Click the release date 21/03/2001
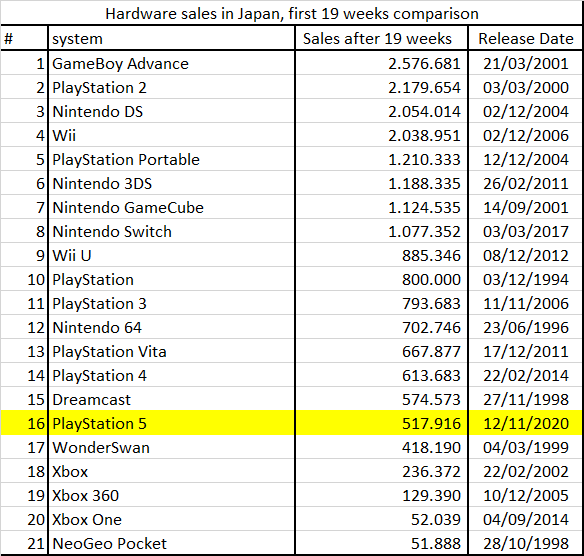584x556 pixels. [526, 64]
